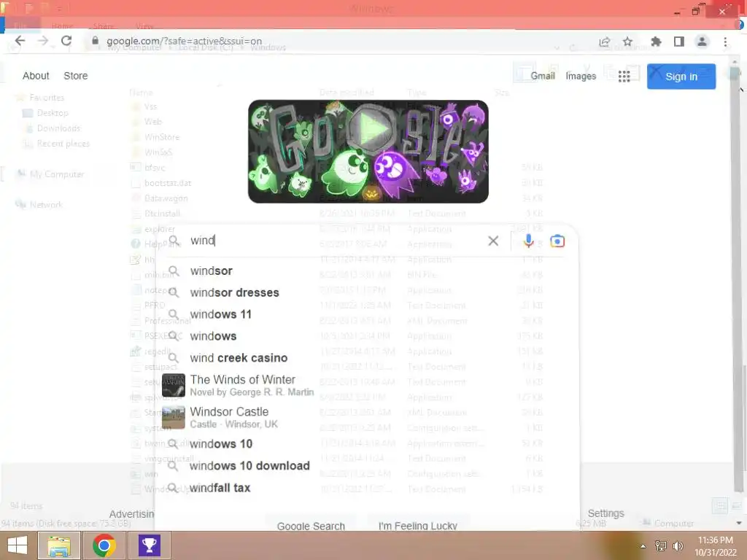Image resolution: width=747 pixels, height=560 pixels.
Task: Open the Chrome profile avatar
Action: pos(702,42)
